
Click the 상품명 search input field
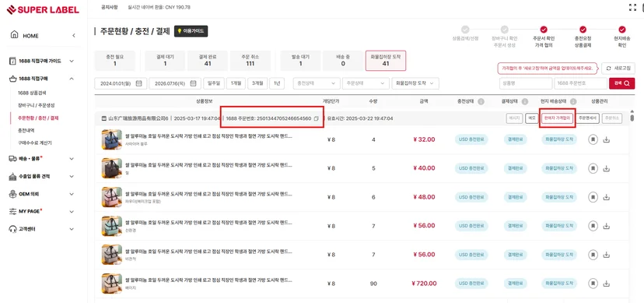[x=526, y=83]
